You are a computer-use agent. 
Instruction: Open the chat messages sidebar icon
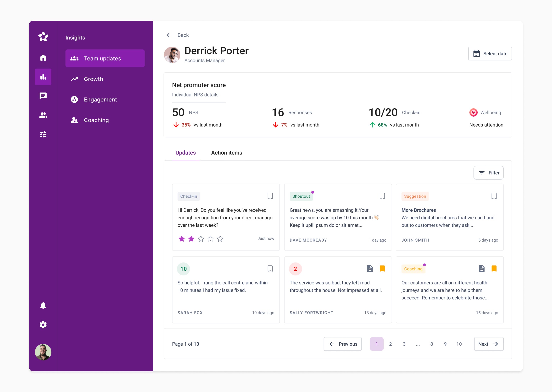tap(43, 96)
